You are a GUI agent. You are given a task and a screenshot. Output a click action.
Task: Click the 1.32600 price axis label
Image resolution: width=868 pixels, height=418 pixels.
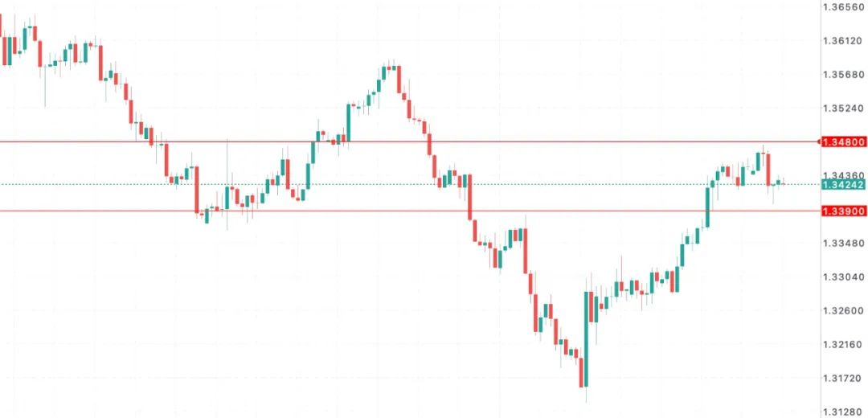842,310
